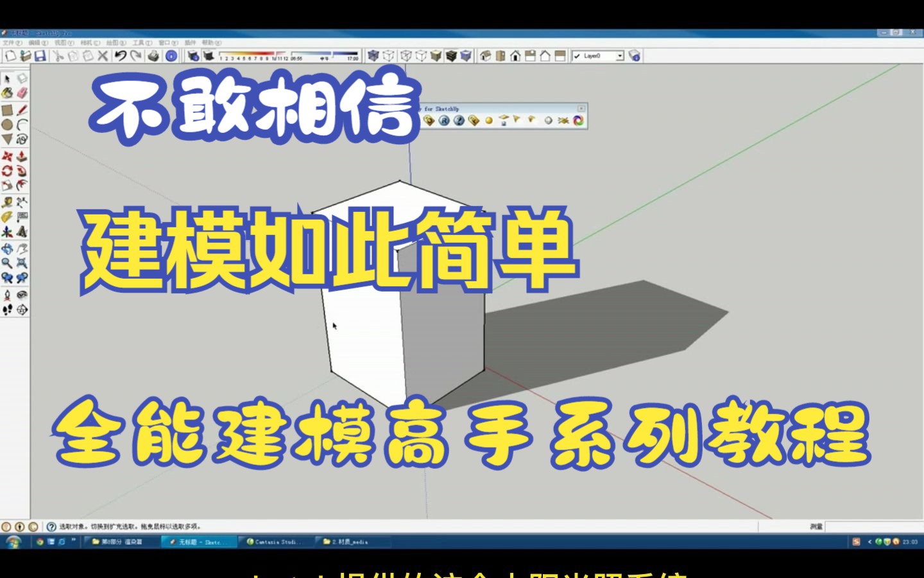Pick the Polygon triangle tool
Viewport: 924px width, 578px height.
click(7, 139)
